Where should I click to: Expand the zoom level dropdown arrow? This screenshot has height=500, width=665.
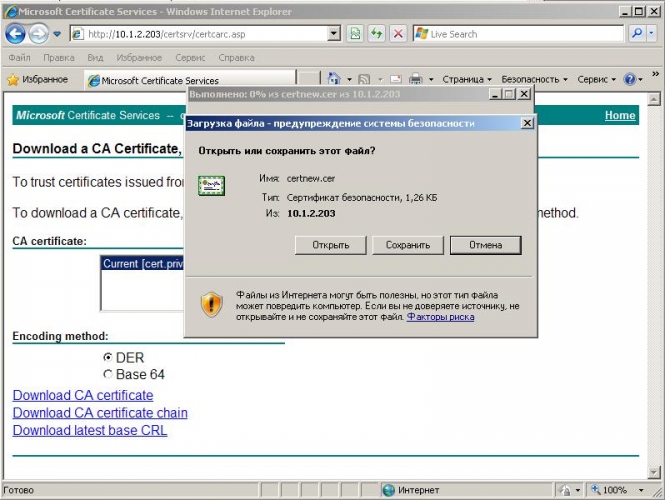click(x=641, y=490)
